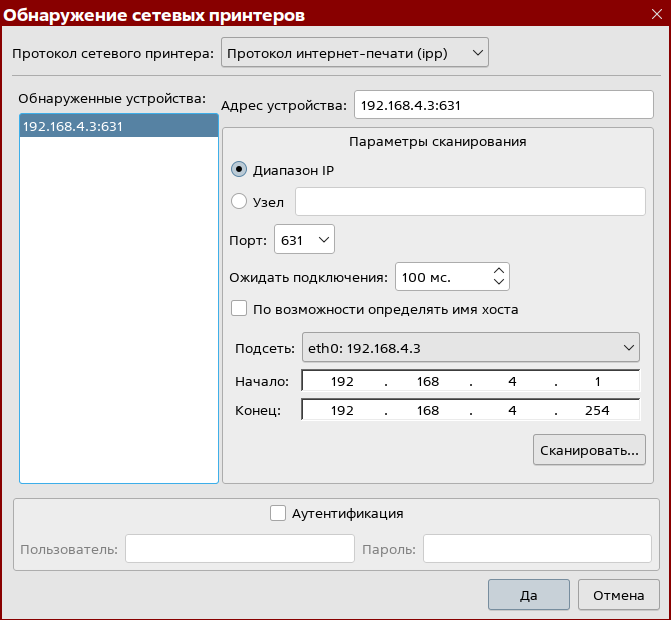
Task: Enable the Аутентификация checkbox
Action: pyautogui.click(x=278, y=513)
